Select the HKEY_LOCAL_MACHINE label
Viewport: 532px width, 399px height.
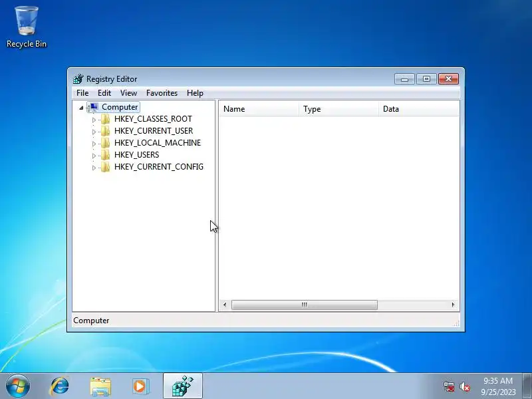pyautogui.click(x=158, y=143)
